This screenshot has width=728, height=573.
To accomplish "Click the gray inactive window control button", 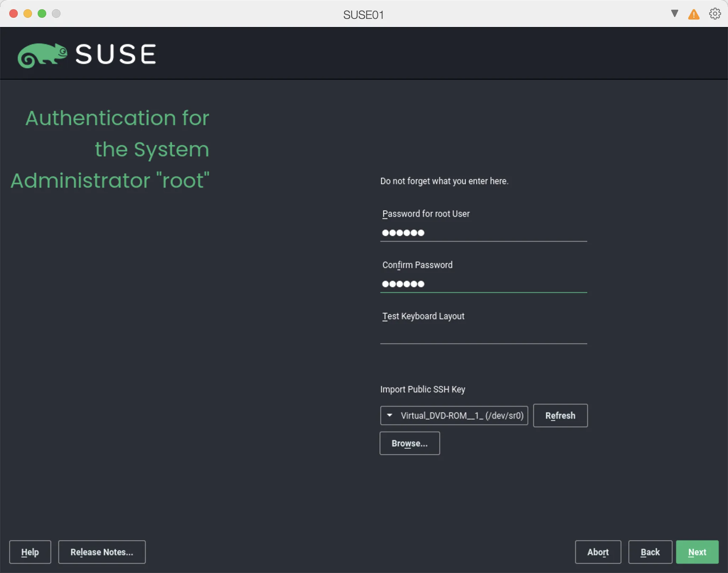I will 56,13.
